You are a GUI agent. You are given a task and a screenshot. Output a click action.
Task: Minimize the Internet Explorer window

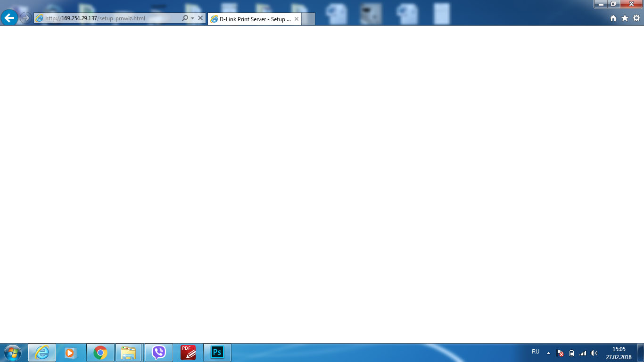(601, 4)
